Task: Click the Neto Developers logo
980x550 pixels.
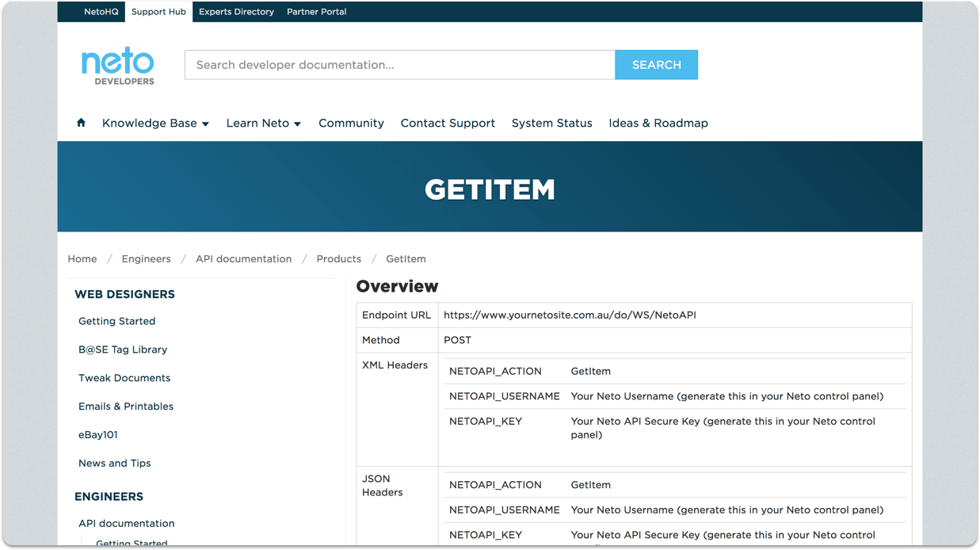Action: [x=118, y=66]
